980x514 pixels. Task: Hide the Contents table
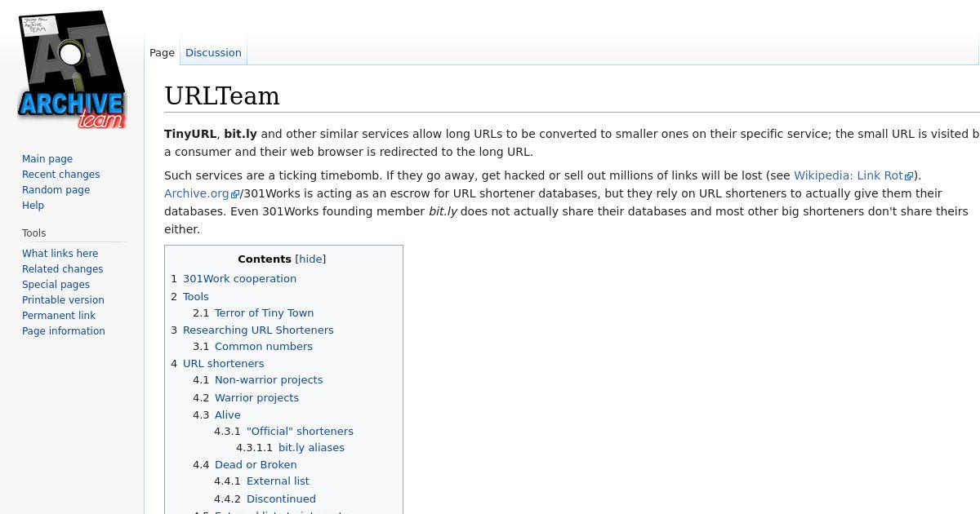310,259
